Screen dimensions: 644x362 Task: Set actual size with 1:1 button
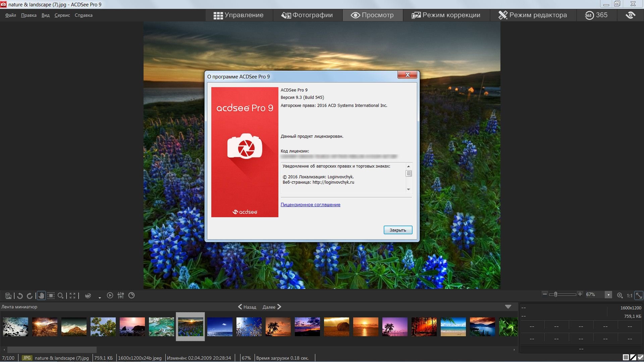630,296
